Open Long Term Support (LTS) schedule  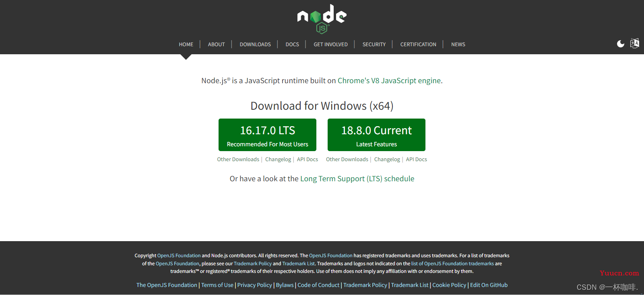[x=357, y=179]
